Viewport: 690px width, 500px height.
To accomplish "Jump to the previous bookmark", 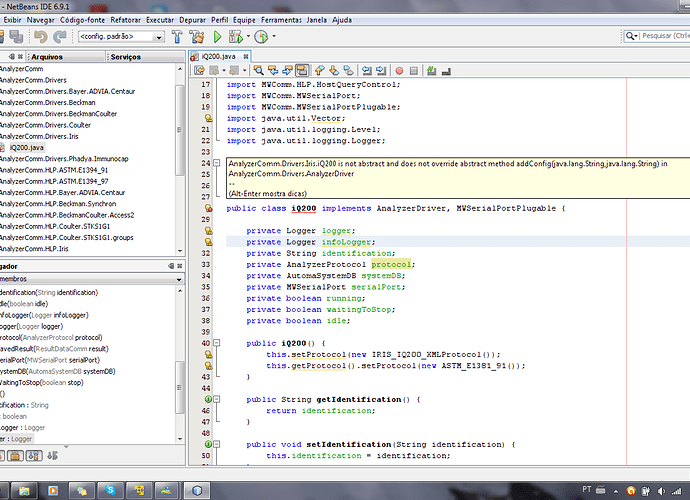I will (x=319, y=70).
